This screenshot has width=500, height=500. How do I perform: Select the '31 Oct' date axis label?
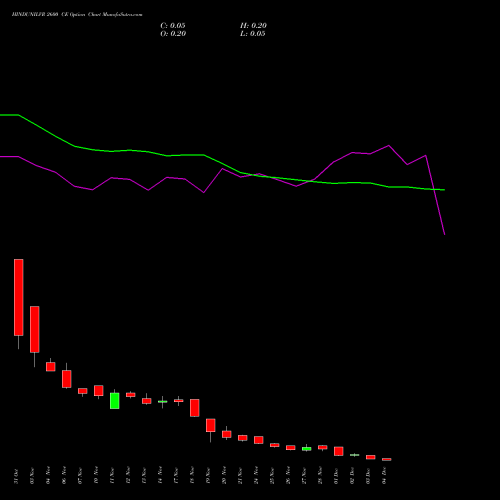(x=16, y=476)
